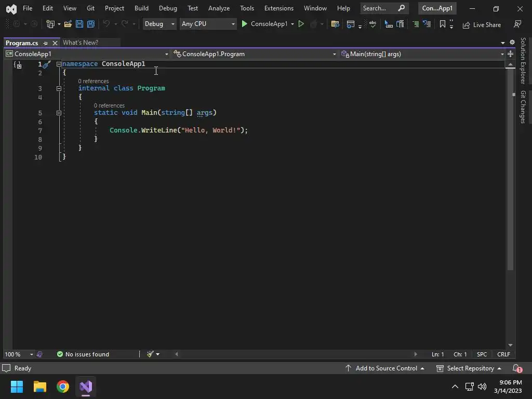Viewport: 532px width, 399px height.
Task: Click the Search input box in the title bar
Action: click(x=384, y=8)
